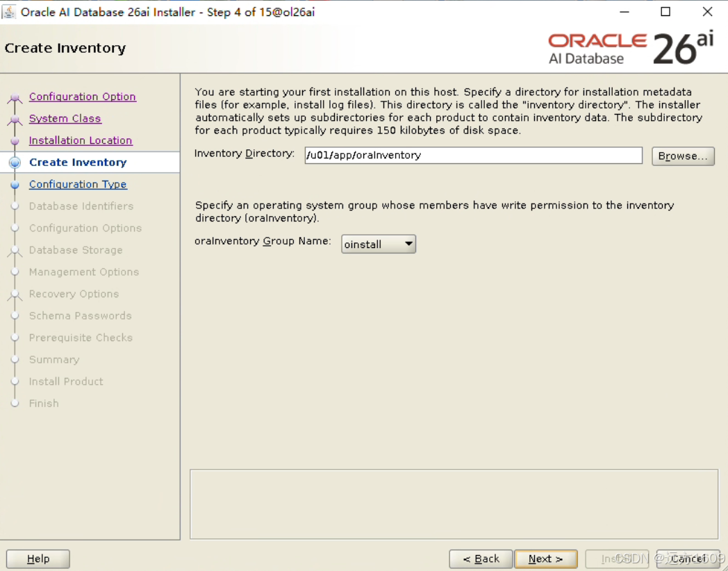Image resolution: width=728 pixels, height=571 pixels.
Task: Click the Finish step label
Action: pos(44,404)
